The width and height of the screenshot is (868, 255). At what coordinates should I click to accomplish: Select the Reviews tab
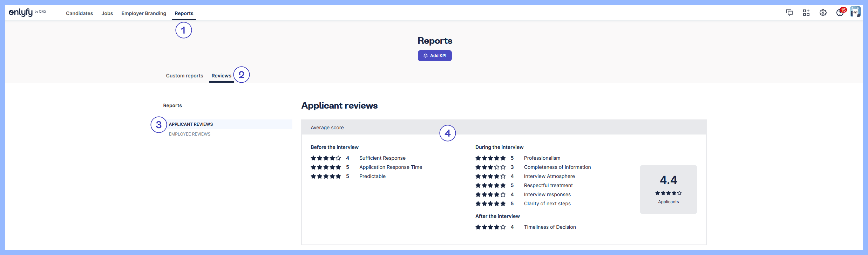(x=221, y=76)
